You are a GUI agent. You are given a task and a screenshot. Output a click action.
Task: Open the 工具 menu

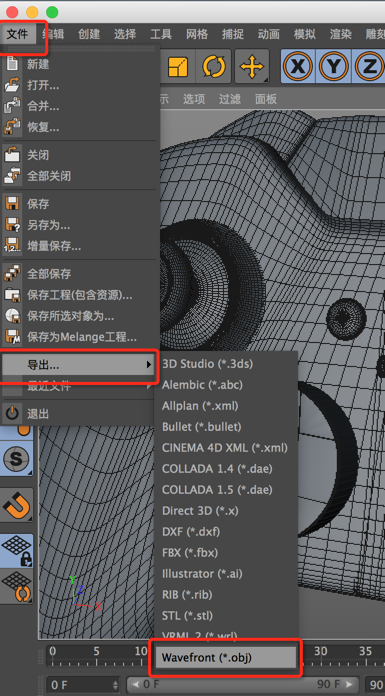point(161,34)
